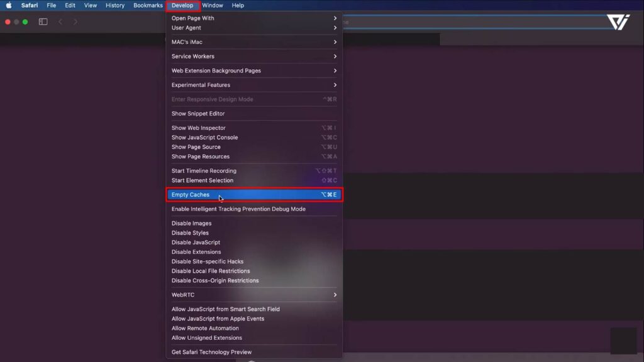The width and height of the screenshot is (644, 362).
Task: Expand Open Page With submenu
Action: tap(254, 18)
